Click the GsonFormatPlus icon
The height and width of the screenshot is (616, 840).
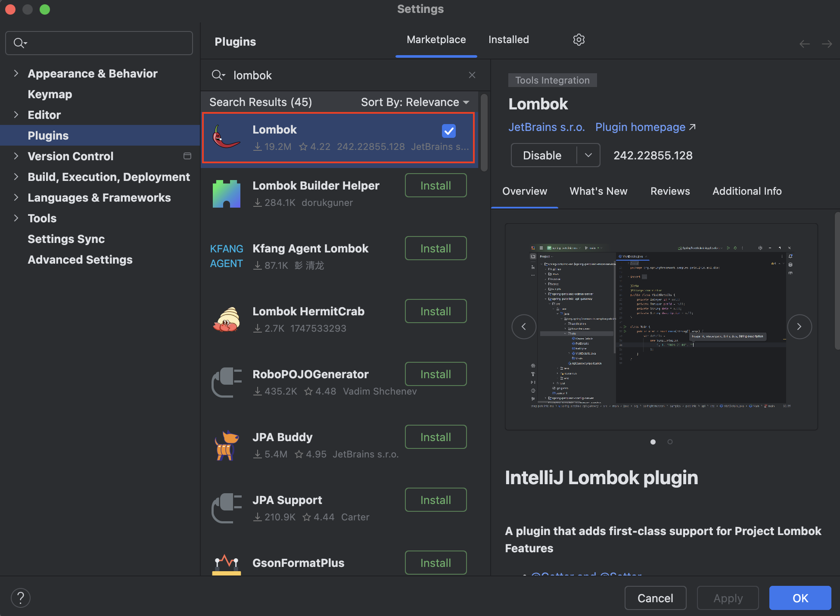(227, 565)
